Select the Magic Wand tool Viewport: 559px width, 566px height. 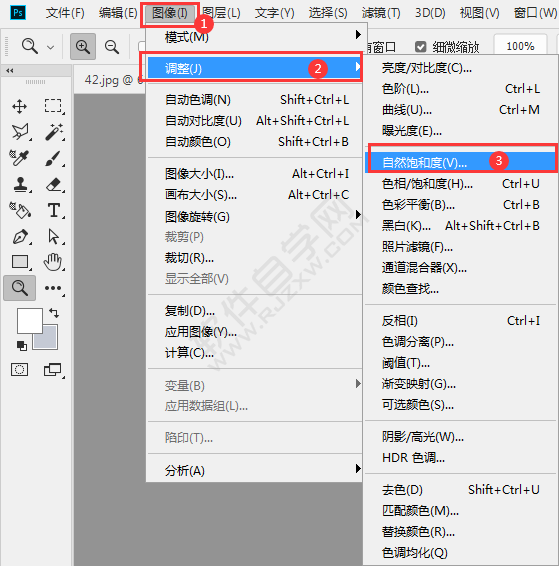53,132
